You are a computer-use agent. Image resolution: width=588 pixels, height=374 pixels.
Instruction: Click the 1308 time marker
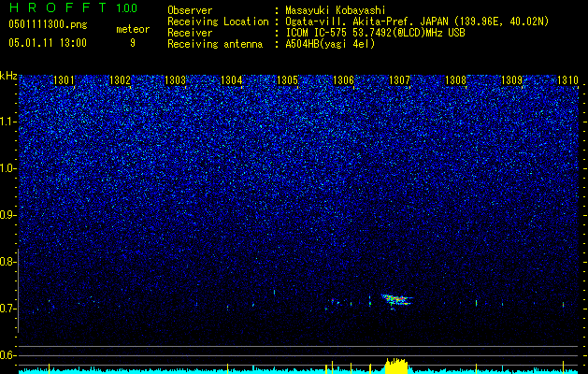[455, 80]
